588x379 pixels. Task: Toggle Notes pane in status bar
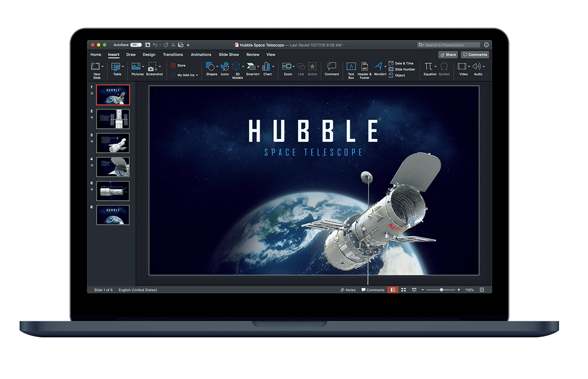point(348,290)
